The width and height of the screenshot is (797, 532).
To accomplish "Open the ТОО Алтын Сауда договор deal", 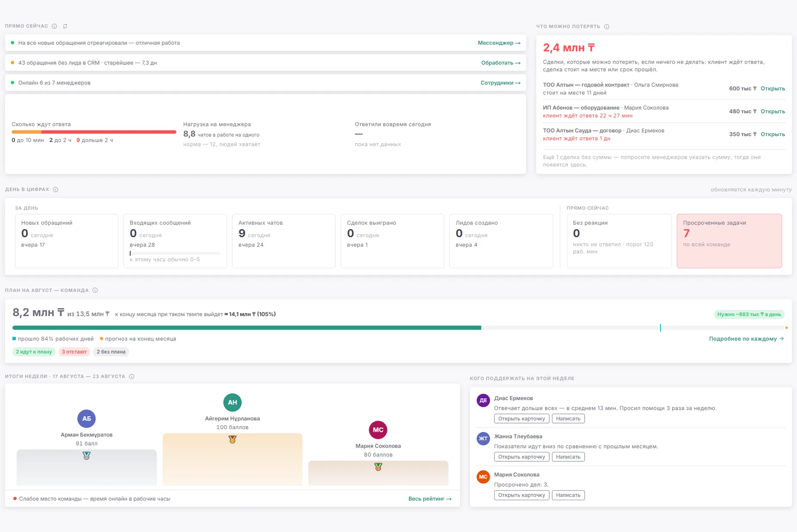I will coord(773,134).
